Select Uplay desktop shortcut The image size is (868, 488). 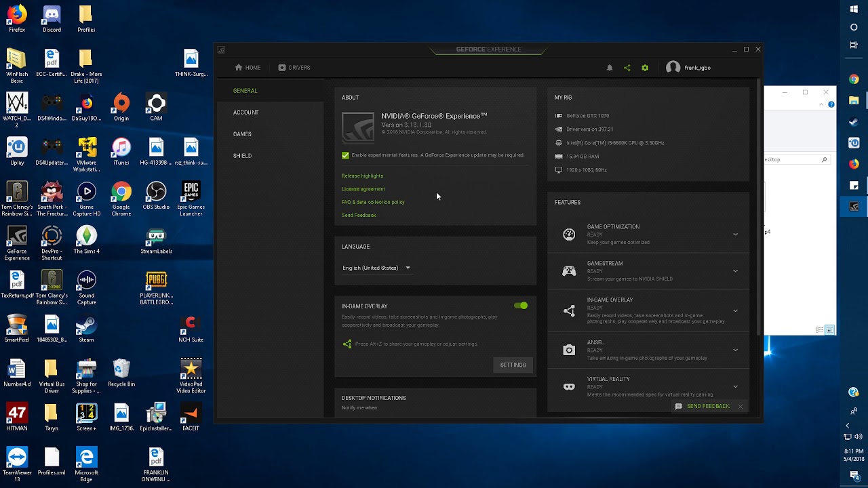(17, 151)
